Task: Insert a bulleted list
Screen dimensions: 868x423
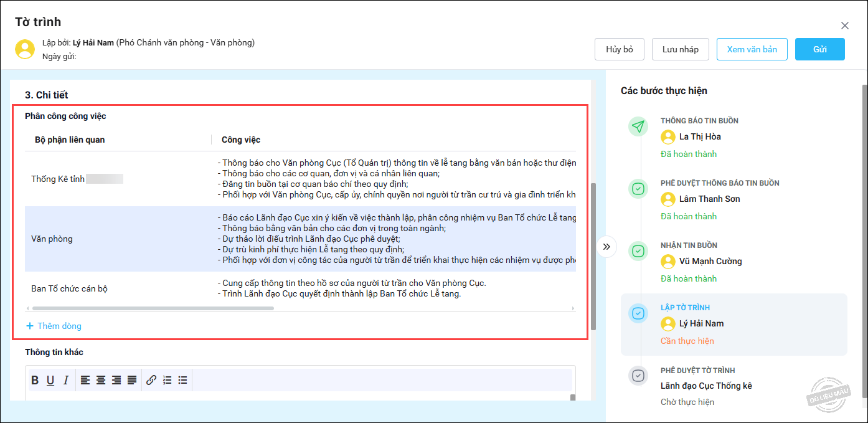Action: coord(182,380)
